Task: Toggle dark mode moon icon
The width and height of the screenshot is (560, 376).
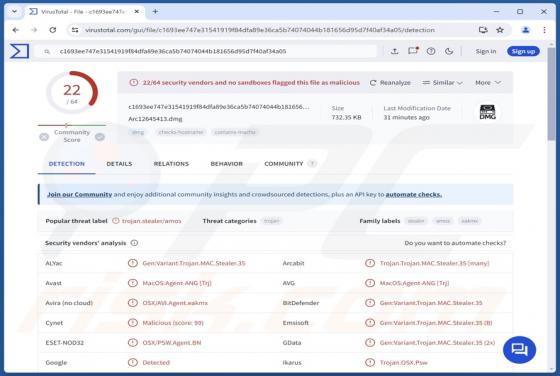Action: [x=449, y=51]
